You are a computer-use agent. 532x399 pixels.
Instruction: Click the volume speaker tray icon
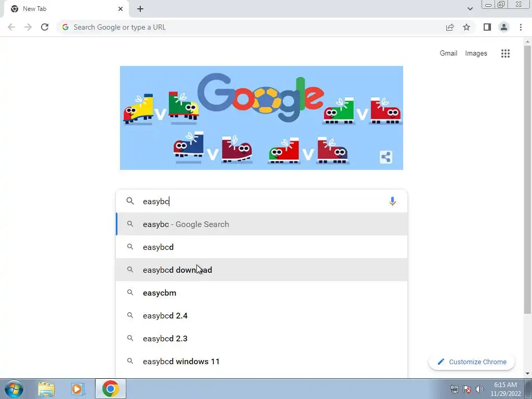pos(480,389)
